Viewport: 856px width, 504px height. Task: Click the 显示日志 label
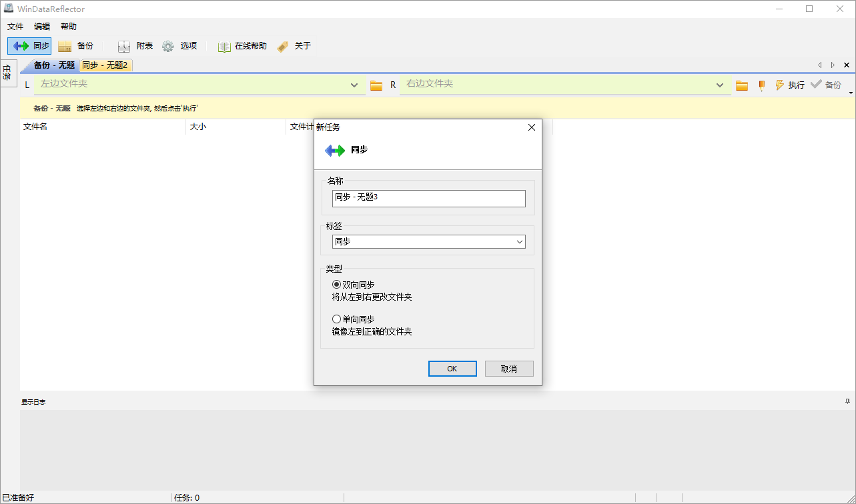coord(33,402)
